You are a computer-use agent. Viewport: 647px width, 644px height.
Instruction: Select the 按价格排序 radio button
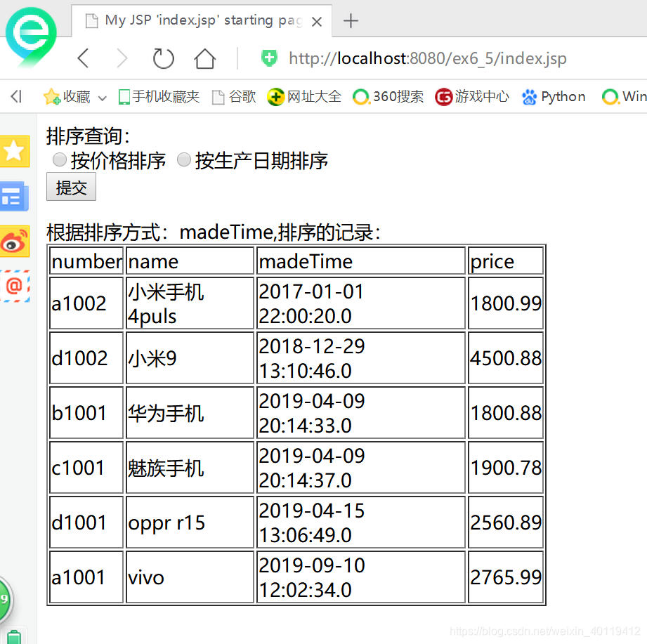(60, 159)
